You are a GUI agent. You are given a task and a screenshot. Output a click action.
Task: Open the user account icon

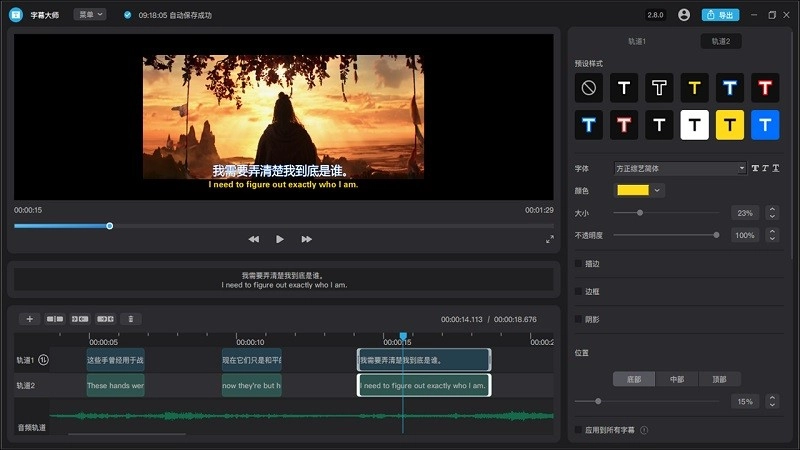(684, 15)
